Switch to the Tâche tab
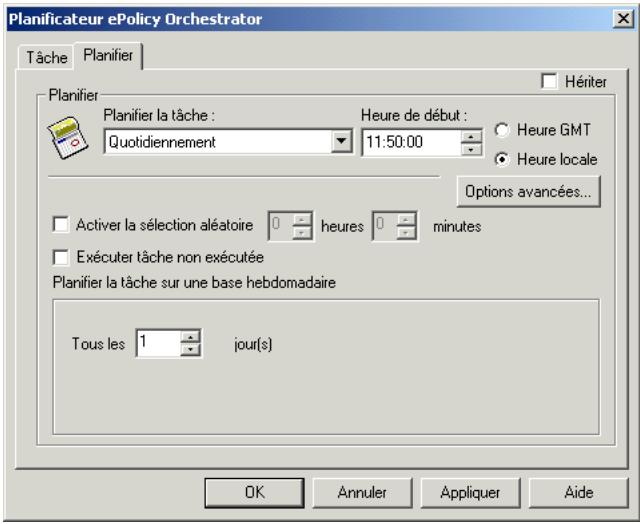This screenshot has height=524, width=640. click(x=47, y=57)
